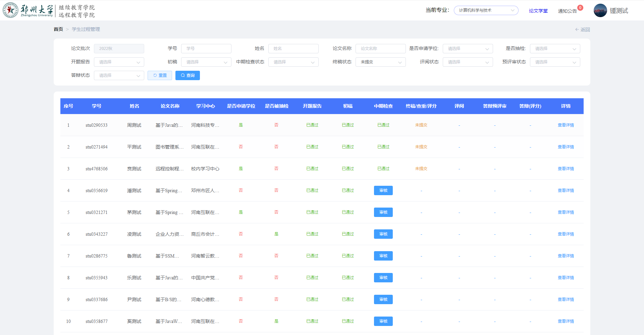Image resolution: width=644 pixels, height=335 pixels.
Task: Click the Zhengzhou University logo
Action: coord(49,10)
